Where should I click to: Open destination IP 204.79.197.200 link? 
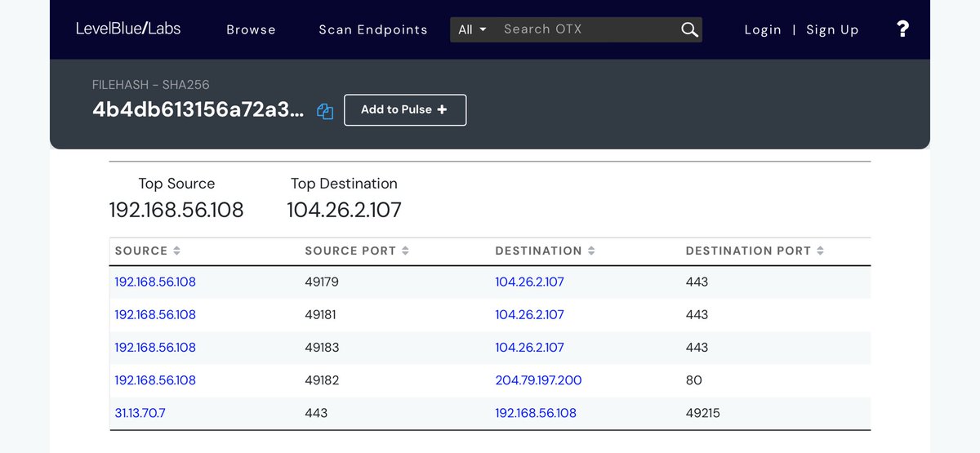(538, 380)
